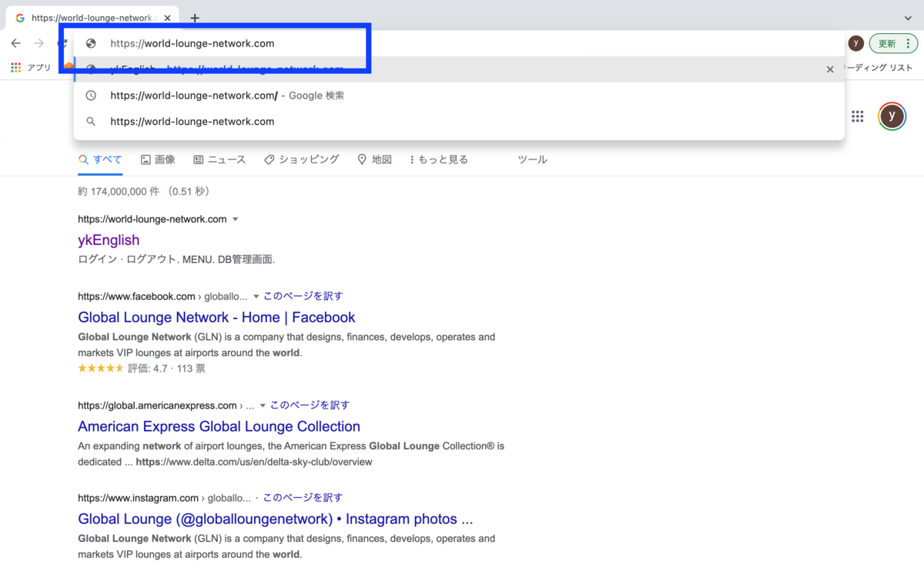Translate the Facebook result with このページを訳す
The width and height of the screenshot is (924, 578).
[x=303, y=296]
